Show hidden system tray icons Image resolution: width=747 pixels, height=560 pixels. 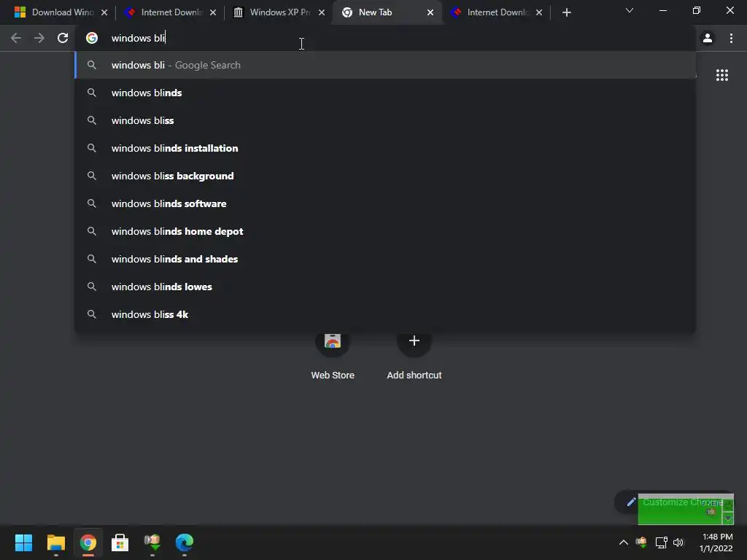click(x=623, y=542)
